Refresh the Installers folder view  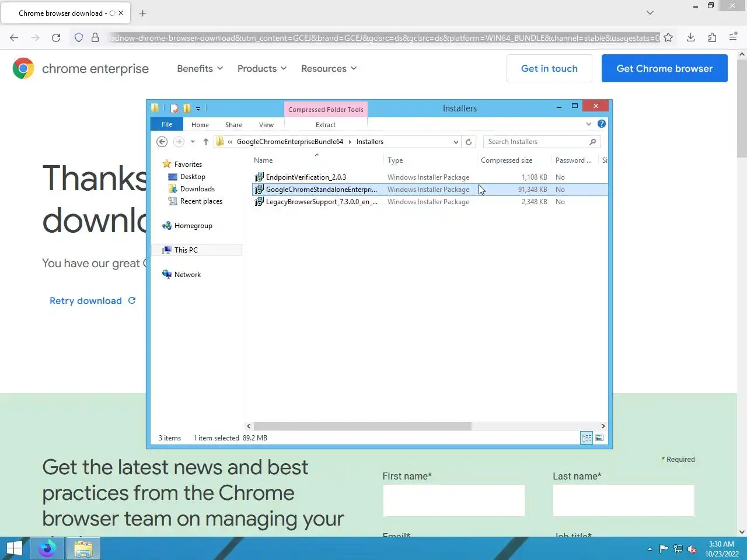tap(469, 142)
